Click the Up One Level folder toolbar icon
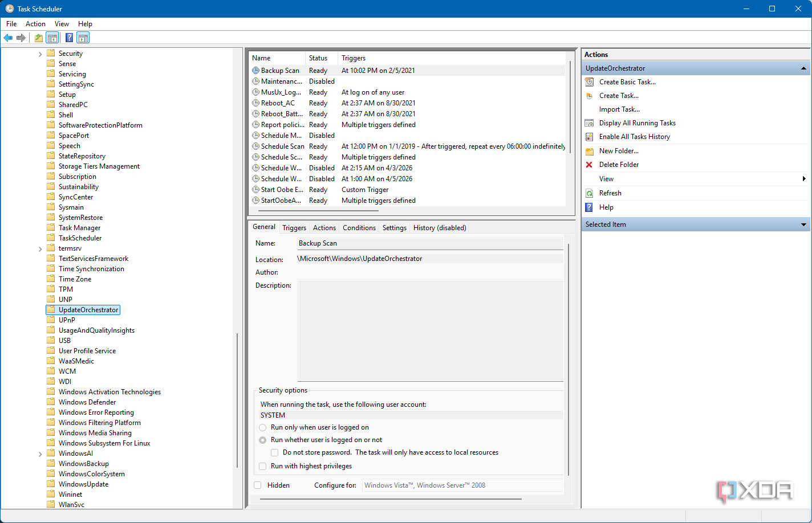Viewport: 812px width, 523px height. point(39,38)
